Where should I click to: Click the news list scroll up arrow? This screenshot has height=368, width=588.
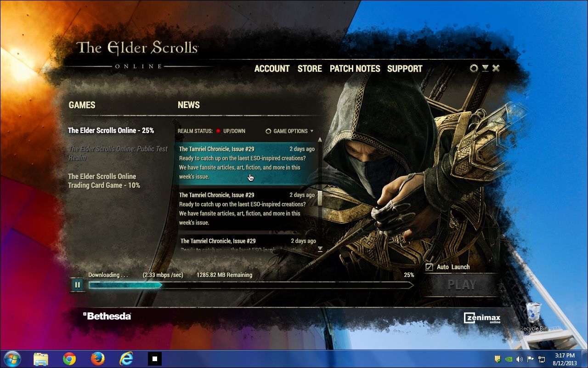pyautogui.click(x=320, y=139)
